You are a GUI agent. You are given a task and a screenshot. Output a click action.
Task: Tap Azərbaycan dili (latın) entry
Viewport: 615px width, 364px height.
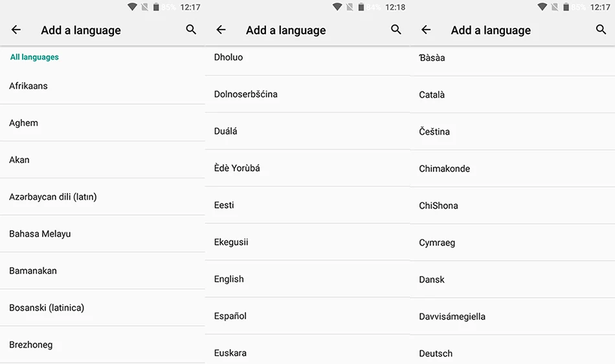click(x=102, y=197)
